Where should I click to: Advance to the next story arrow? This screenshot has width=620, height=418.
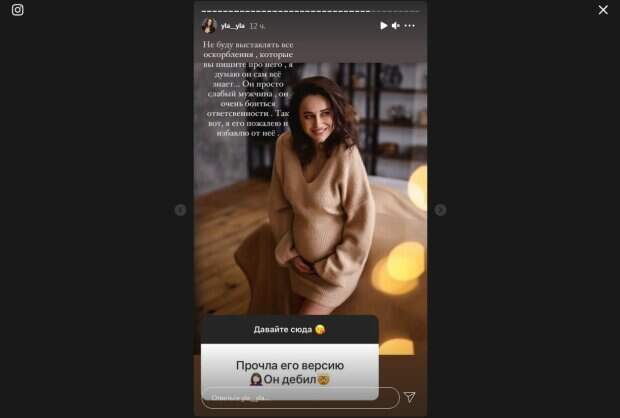point(440,210)
